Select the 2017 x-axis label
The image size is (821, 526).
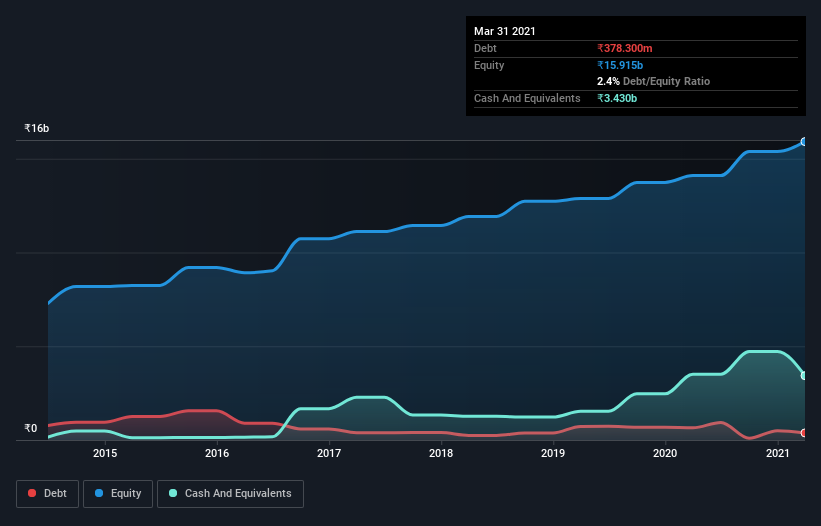(x=329, y=453)
